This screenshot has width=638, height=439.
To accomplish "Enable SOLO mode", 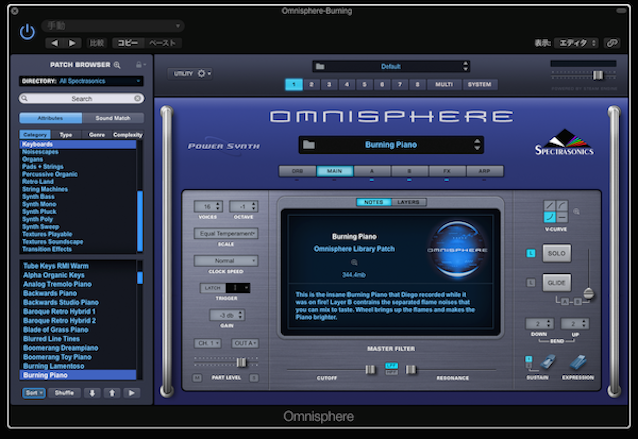I will [556, 253].
